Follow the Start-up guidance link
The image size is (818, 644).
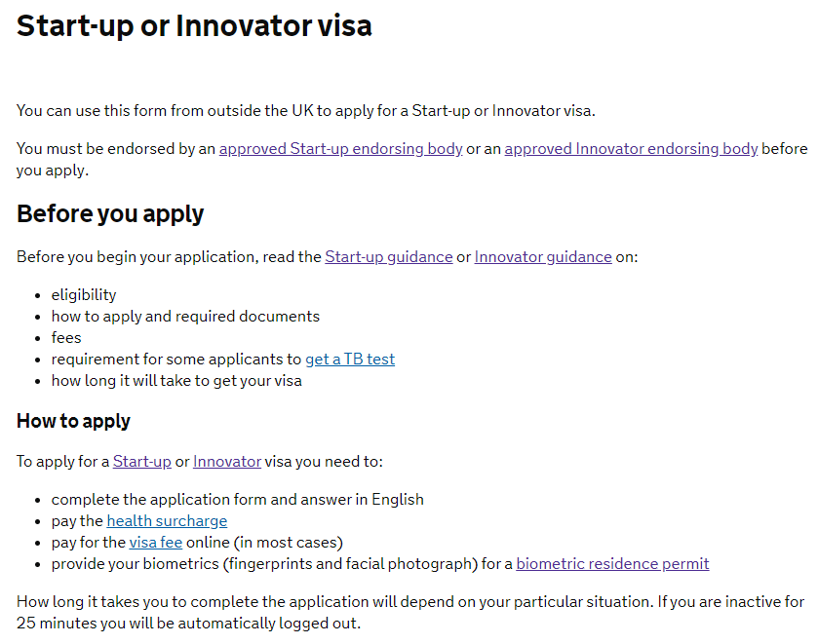[389, 257]
